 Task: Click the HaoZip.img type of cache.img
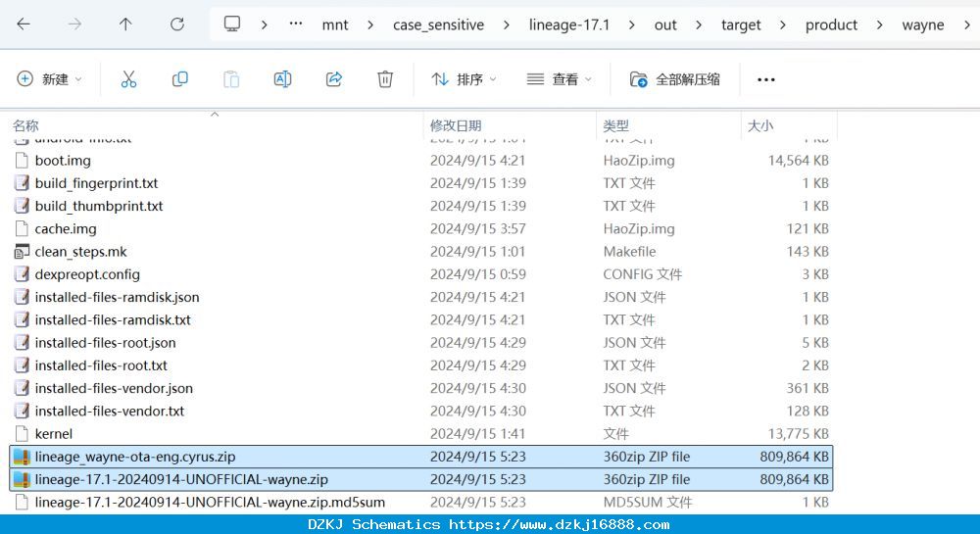pos(639,228)
